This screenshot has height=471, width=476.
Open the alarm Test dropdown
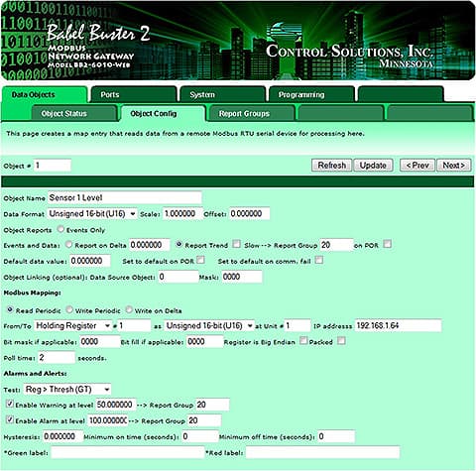coord(67,390)
